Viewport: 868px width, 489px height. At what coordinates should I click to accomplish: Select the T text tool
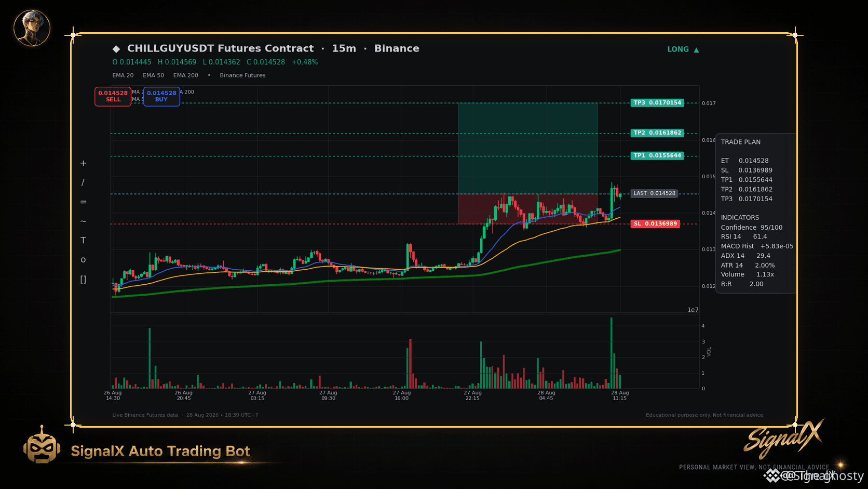83,240
